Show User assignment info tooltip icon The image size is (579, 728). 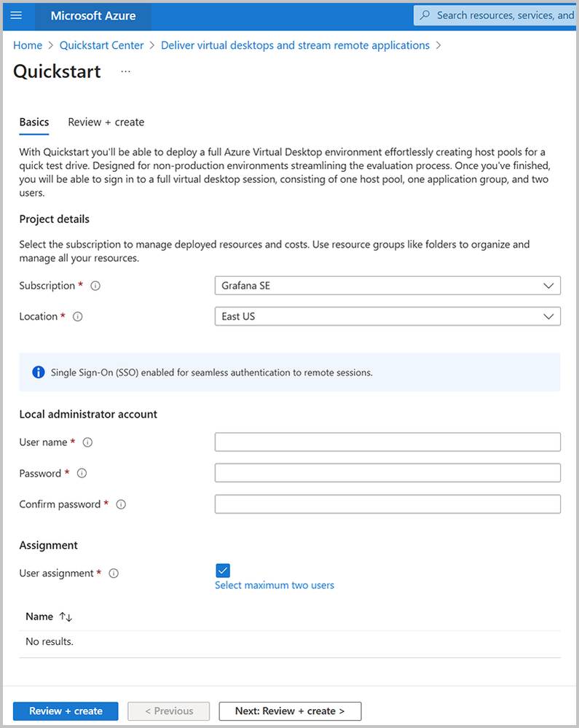pos(114,574)
